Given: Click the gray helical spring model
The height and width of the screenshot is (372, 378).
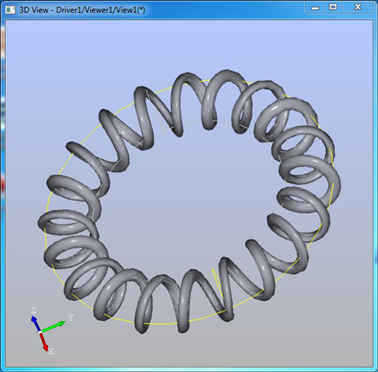Looking at the screenshot, I should 189,202.
